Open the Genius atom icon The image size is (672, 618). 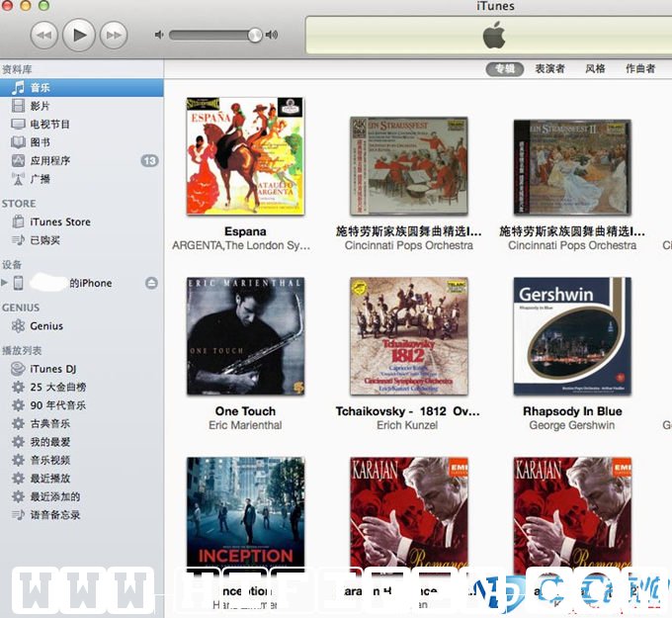[x=18, y=326]
